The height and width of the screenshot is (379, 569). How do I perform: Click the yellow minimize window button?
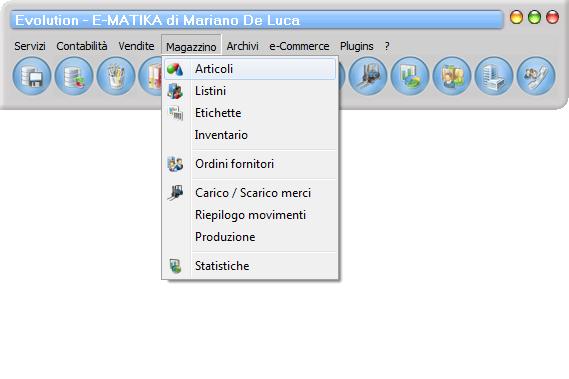pos(516,17)
